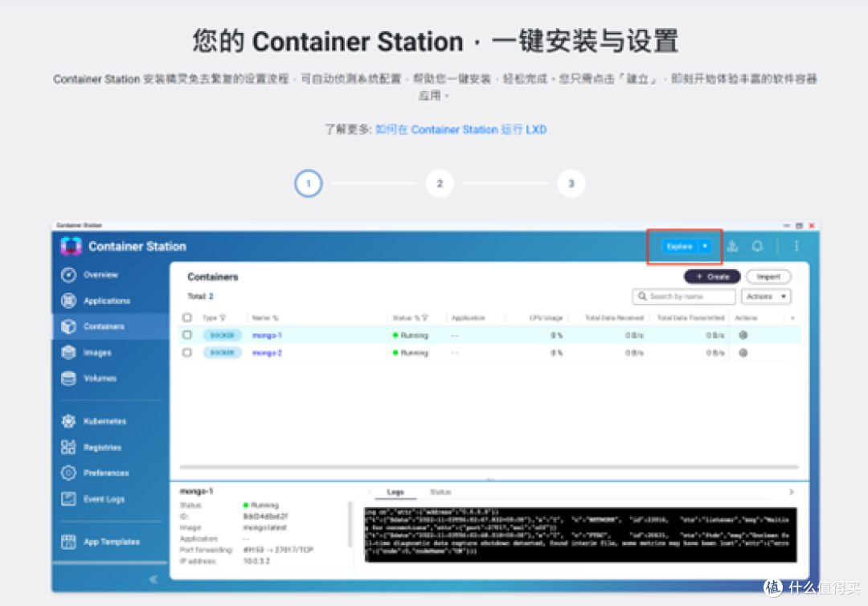This screenshot has height=606, width=868.
Task: Click the Explore button
Action: click(680, 246)
